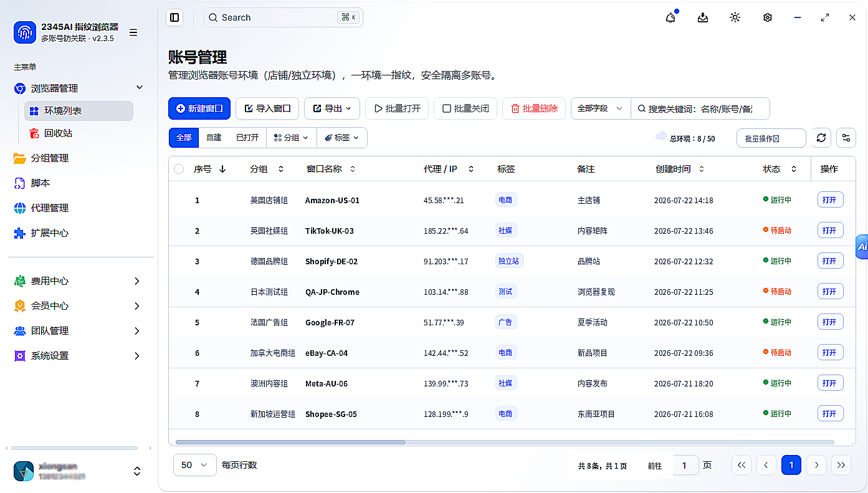
Task: Click the sidebar horizontal scrollbar
Action: 74,448
